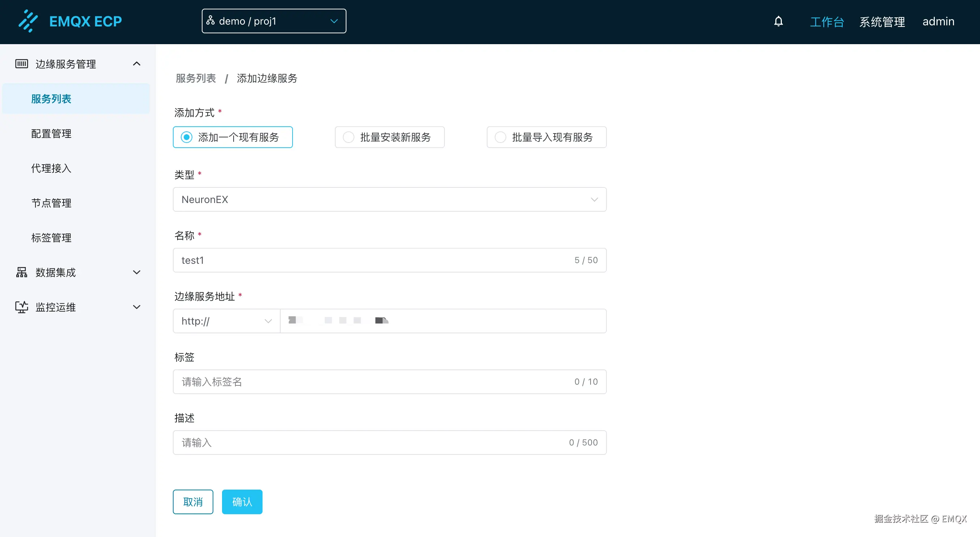Screen dimensions: 980x537
Task: Select 批量安装新服务 radio option
Action: tap(349, 137)
